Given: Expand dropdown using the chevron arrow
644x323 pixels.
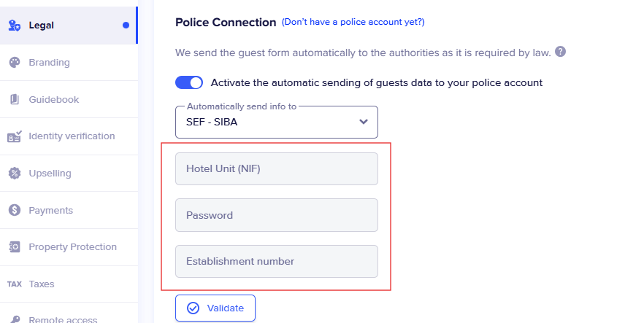Looking at the screenshot, I should 363,122.
